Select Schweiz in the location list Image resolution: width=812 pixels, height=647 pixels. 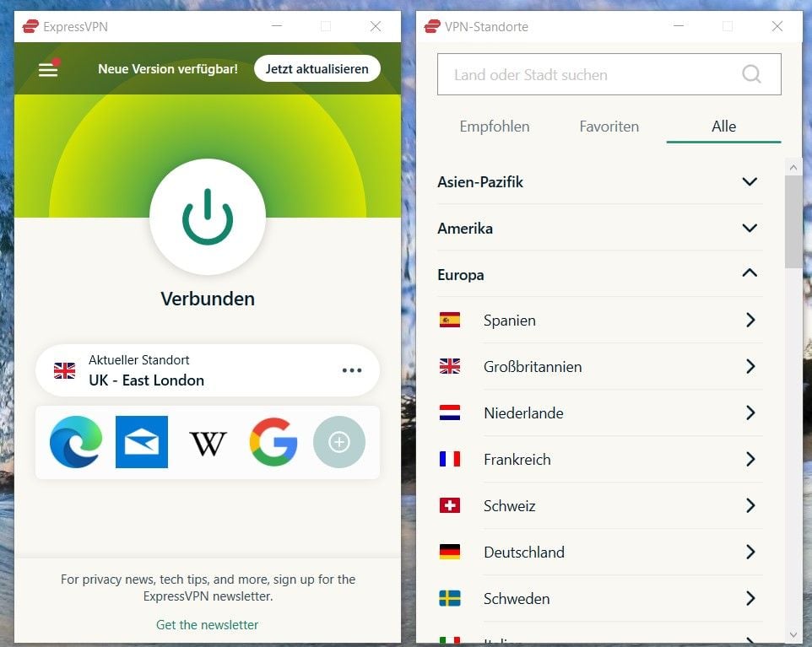(599, 505)
